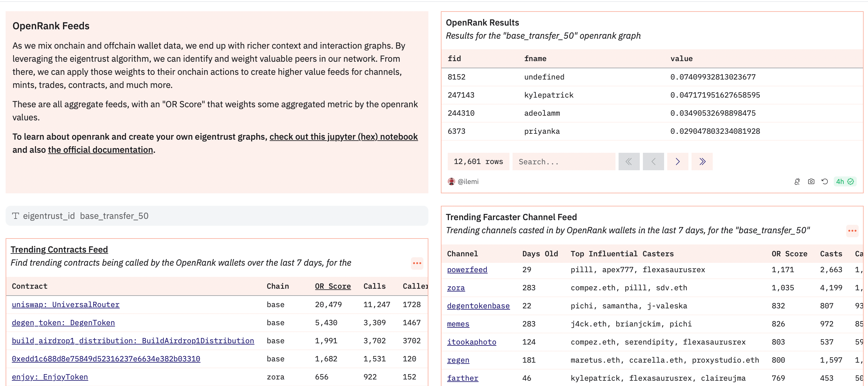
Task: Open the degentokenbase channel link
Action: [x=478, y=306]
